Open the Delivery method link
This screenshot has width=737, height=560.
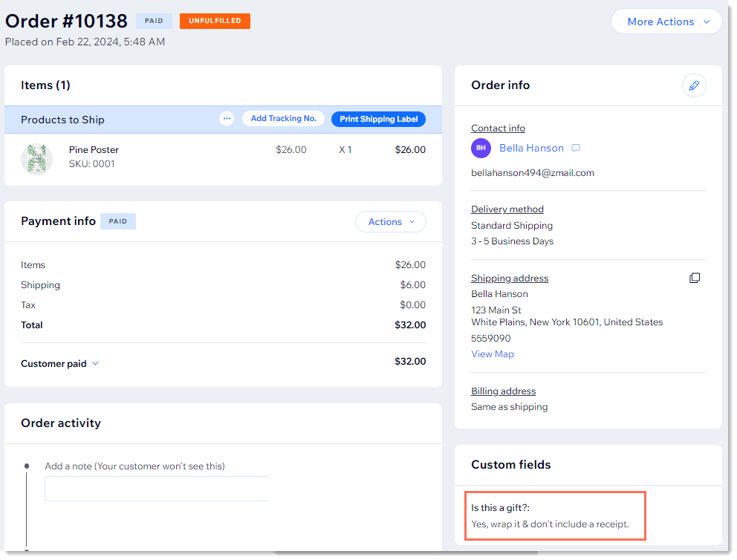point(507,209)
